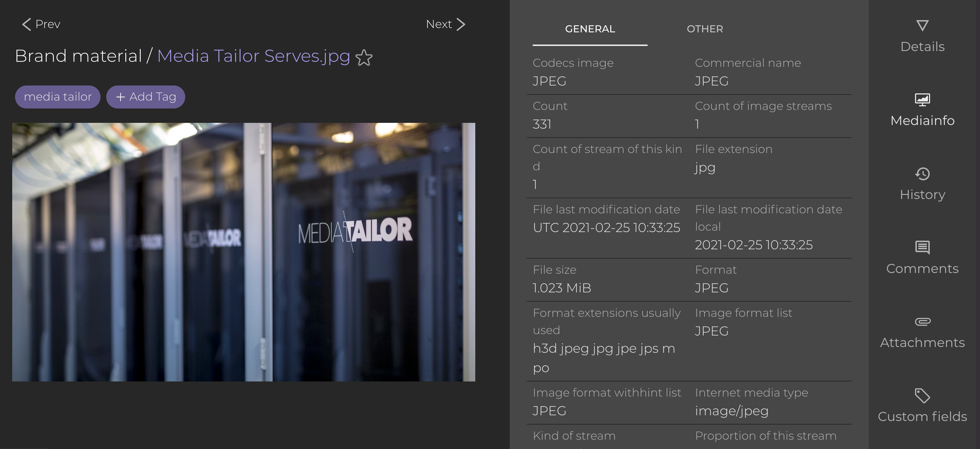Viewport: 980px width, 449px height.
Task: Open the Attachments paperclip icon
Action: tap(922, 322)
